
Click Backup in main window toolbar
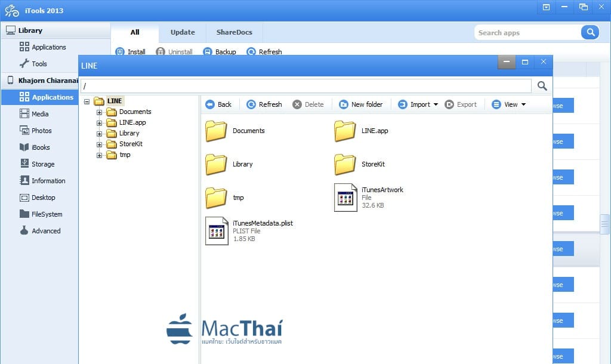coord(220,51)
